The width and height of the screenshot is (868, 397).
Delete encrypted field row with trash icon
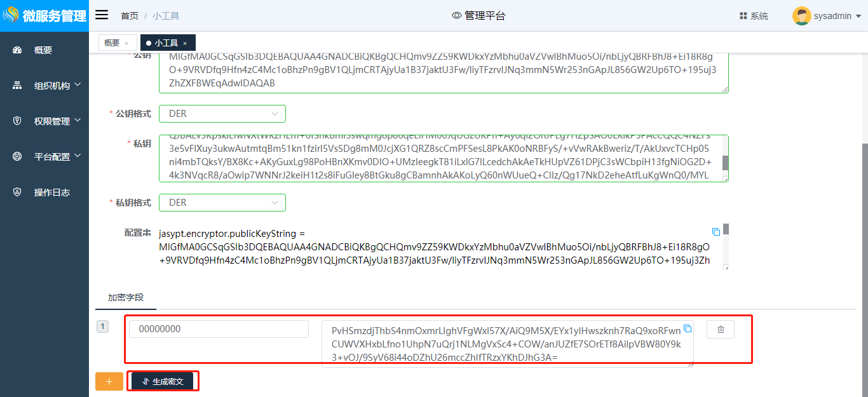tap(721, 329)
